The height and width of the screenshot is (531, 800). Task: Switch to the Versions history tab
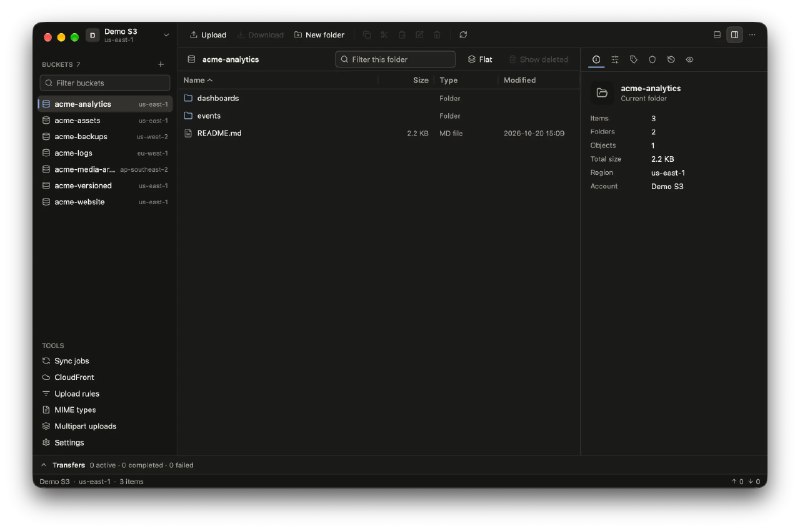(671, 60)
